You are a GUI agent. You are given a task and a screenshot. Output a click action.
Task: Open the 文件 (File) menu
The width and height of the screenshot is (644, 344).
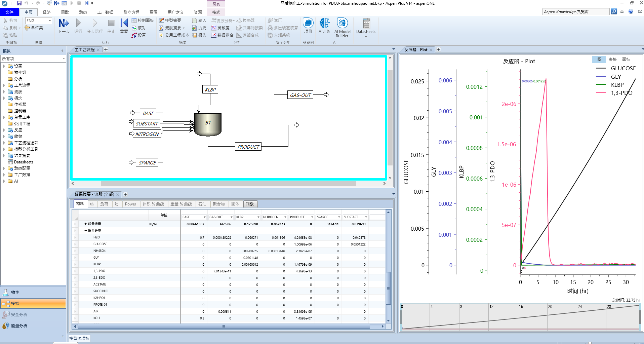point(9,12)
